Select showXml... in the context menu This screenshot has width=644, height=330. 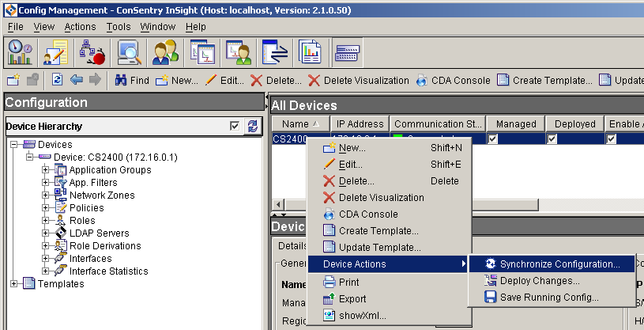389,316
